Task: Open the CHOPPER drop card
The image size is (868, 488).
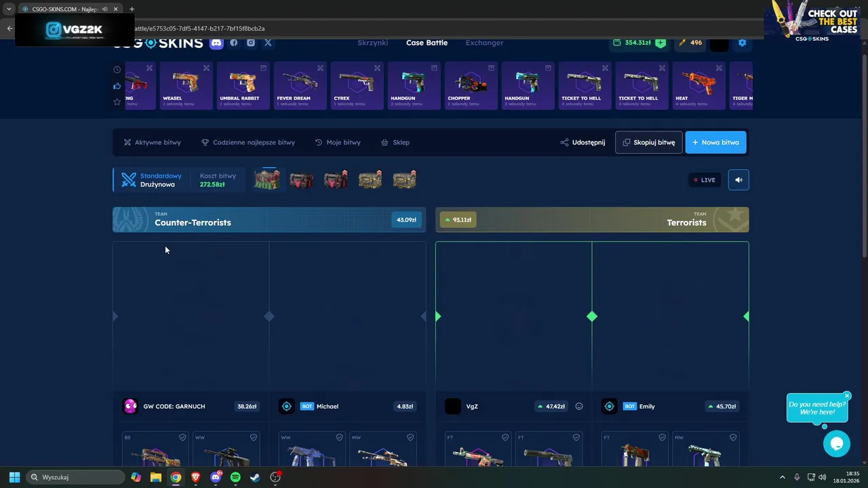Action: pos(471,86)
